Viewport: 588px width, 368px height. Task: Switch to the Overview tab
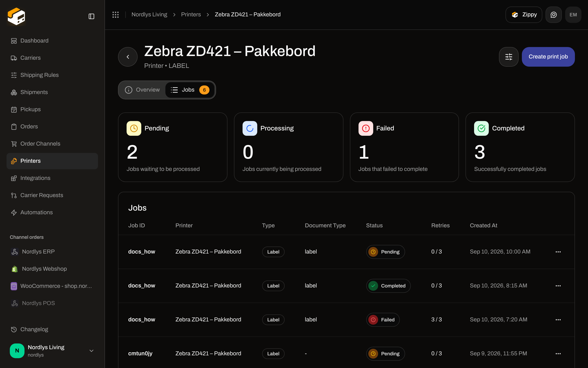point(142,90)
